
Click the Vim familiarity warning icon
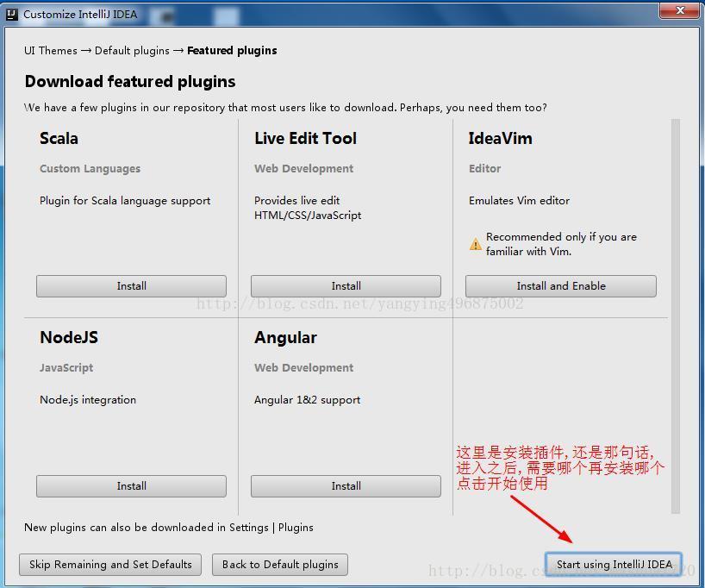point(475,243)
